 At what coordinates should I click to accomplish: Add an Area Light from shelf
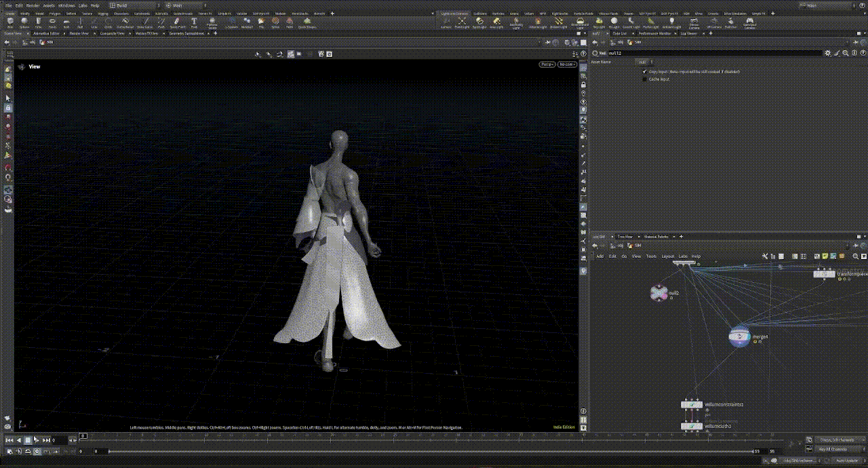tap(496, 22)
